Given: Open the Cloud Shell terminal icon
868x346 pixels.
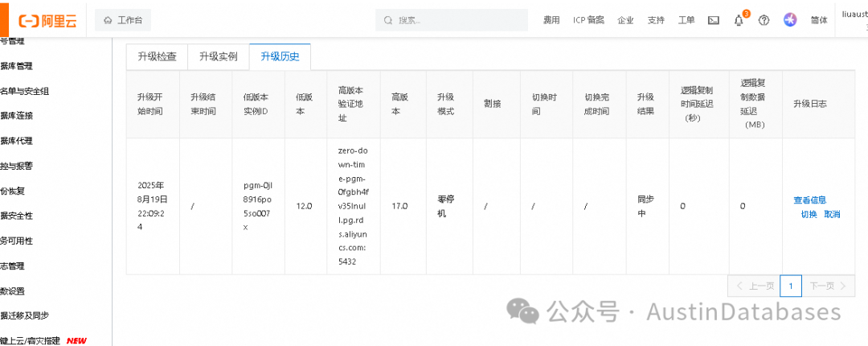Looking at the screenshot, I should pyautogui.click(x=714, y=20).
